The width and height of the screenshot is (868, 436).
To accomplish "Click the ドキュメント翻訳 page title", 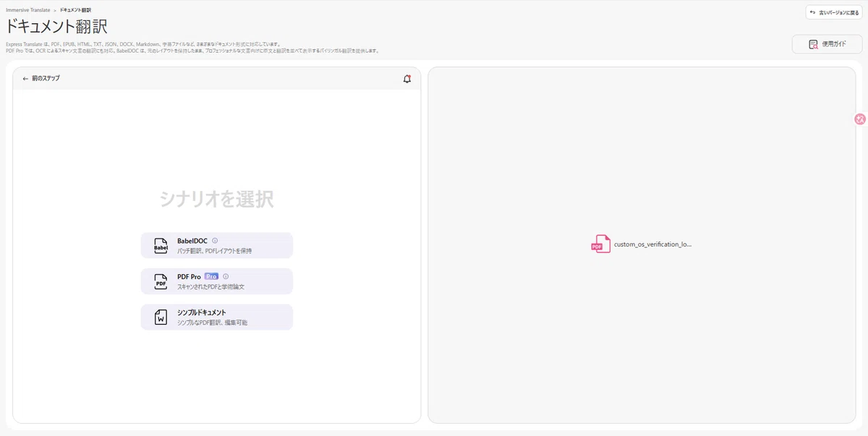I will pyautogui.click(x=56, y=27).
